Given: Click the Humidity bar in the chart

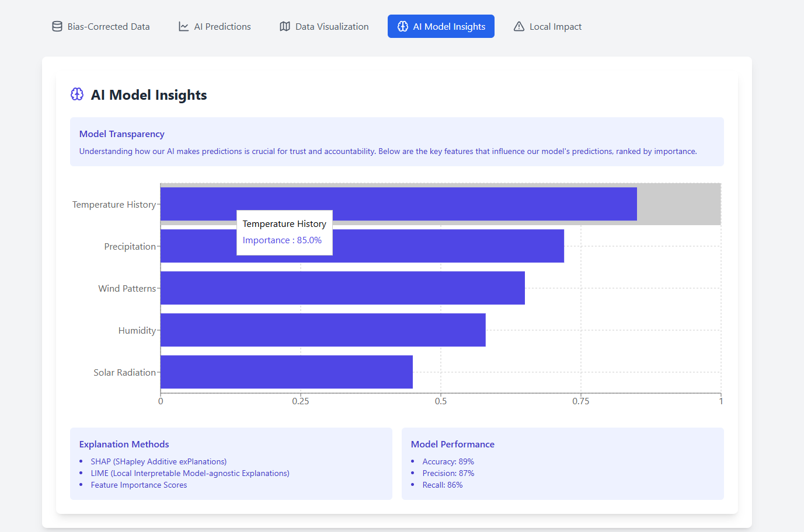Looking at the screenshot, I should (x=323, y=330).
